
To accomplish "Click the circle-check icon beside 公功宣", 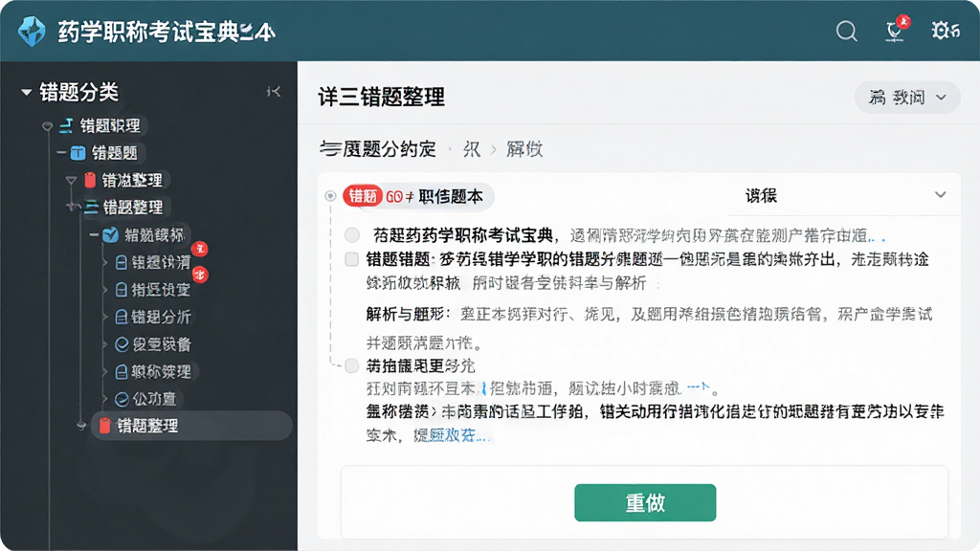I will tap(122, 399).
